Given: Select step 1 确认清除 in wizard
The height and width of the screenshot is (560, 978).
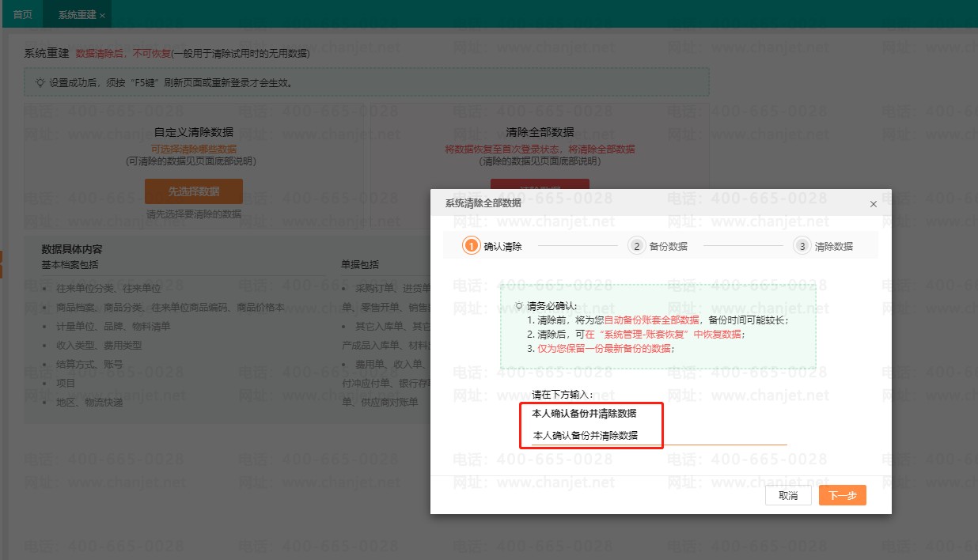Looking at the screenshot, I should [x=493, y=246].
